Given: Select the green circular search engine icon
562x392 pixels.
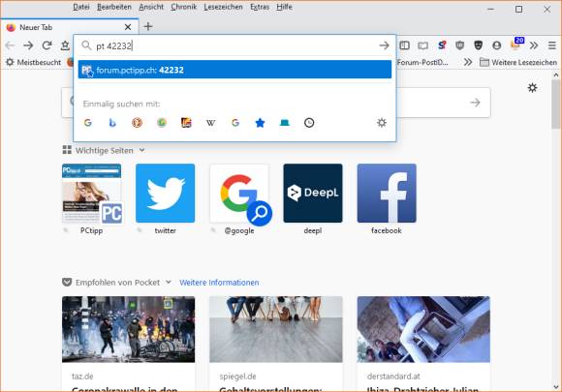Looking at the screenshot, I should coord(162,123).
